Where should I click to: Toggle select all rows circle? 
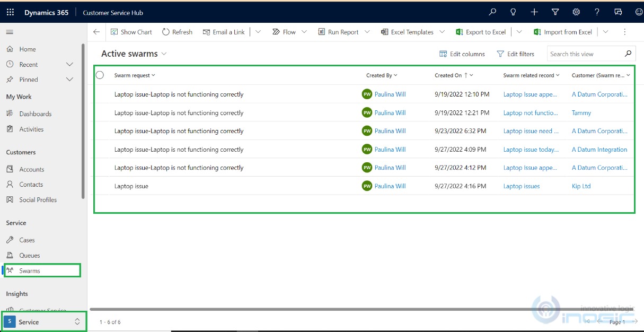coord(100,75)
